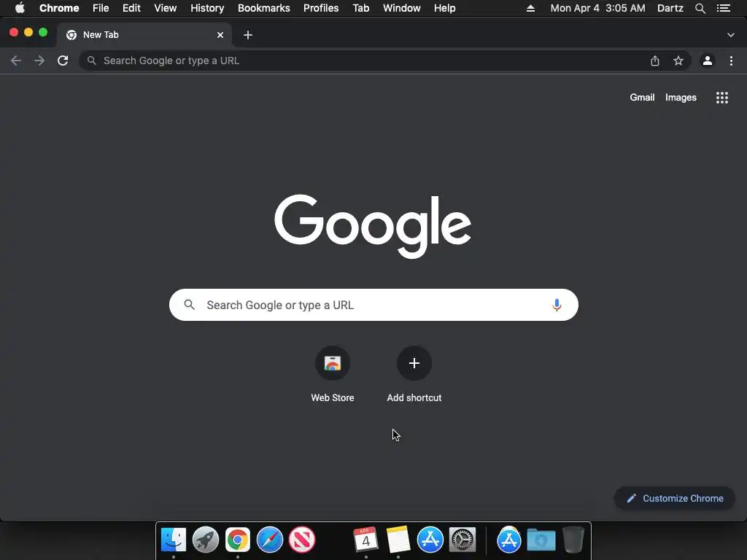This screenshot has width=747, height=560.
Task: Open a new tab with the plus button
Action: [x=248, y=35]
